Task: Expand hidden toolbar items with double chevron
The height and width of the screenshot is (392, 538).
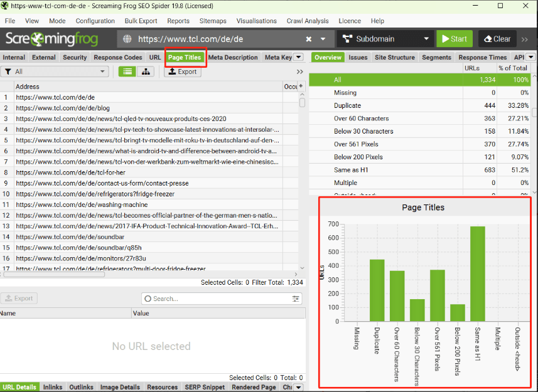Action: [x=525, y=39]
